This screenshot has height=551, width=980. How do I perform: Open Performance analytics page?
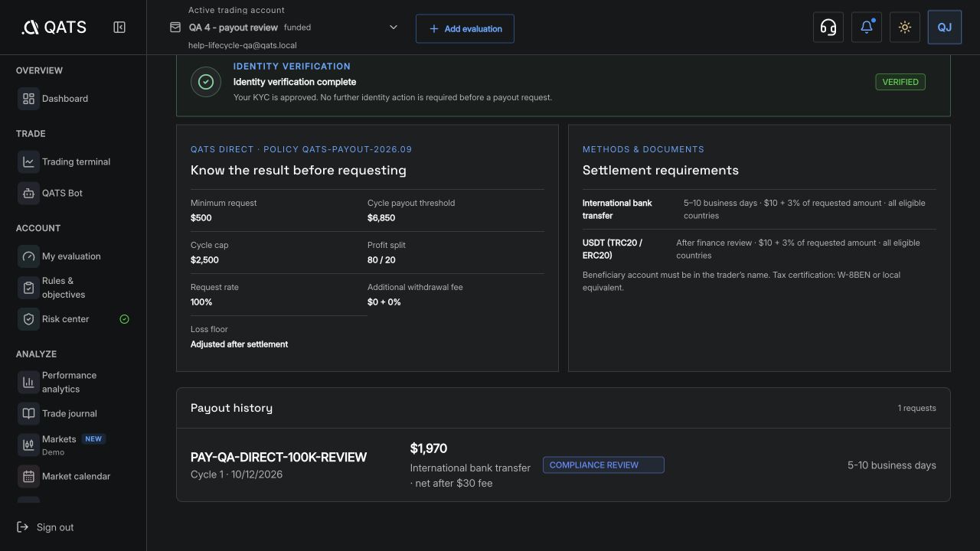[x=69, y=382]
